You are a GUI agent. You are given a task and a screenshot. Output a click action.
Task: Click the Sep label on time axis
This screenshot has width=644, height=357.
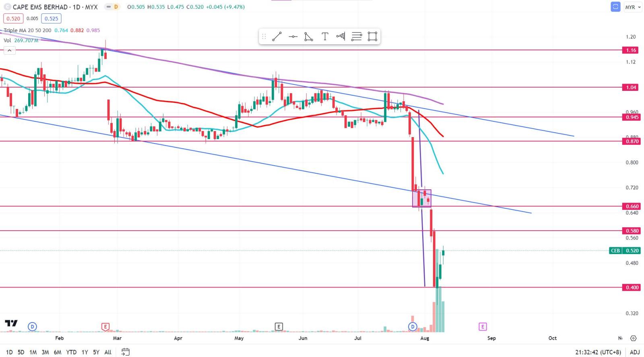click(491, 338)
